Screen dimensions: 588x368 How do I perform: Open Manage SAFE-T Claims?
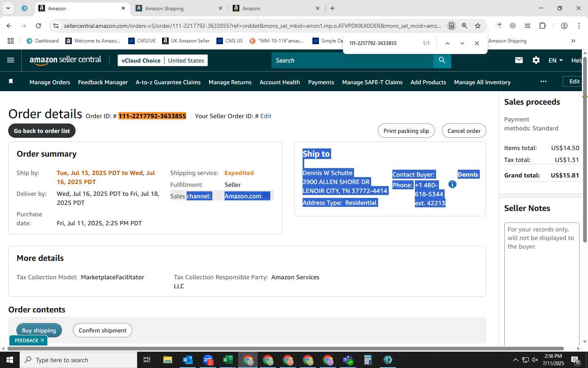[x=372, y=82]
